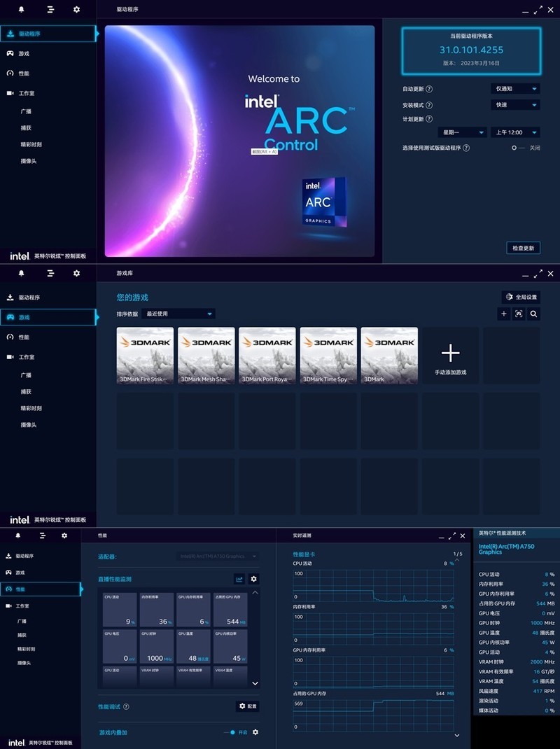
Task: Click the 风扇速度 417 RPM overlay row
Action: 517,691
